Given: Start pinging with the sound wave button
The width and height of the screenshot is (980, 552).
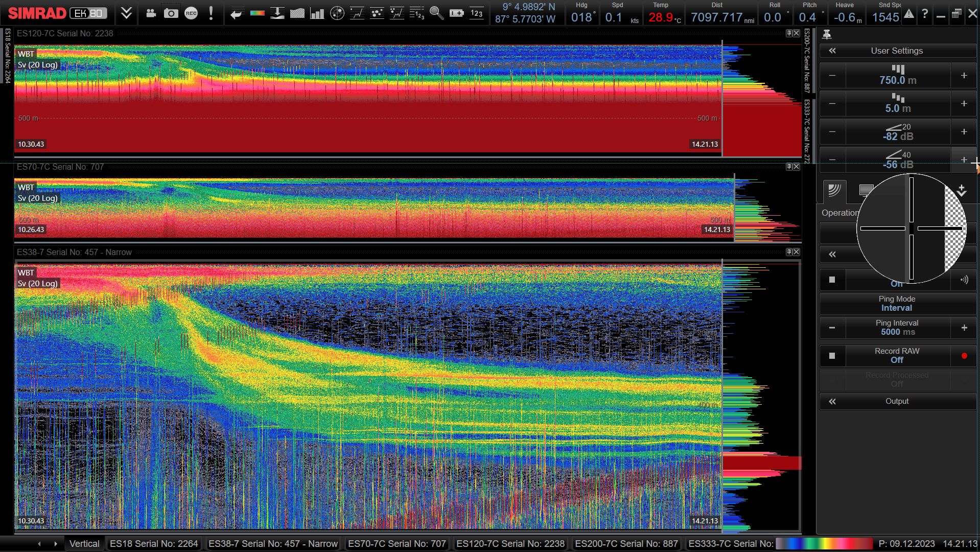Looking at the screenshot, I should click(x=964, y=280).
